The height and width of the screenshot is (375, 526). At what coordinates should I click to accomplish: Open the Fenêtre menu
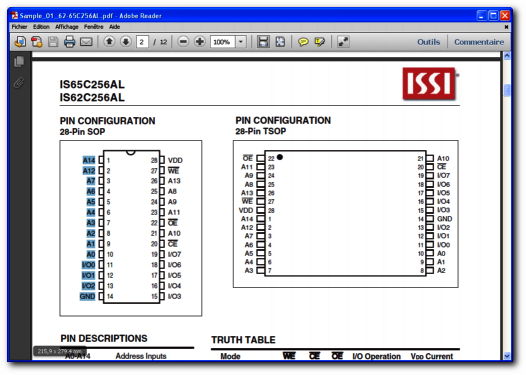coord(94,27)
